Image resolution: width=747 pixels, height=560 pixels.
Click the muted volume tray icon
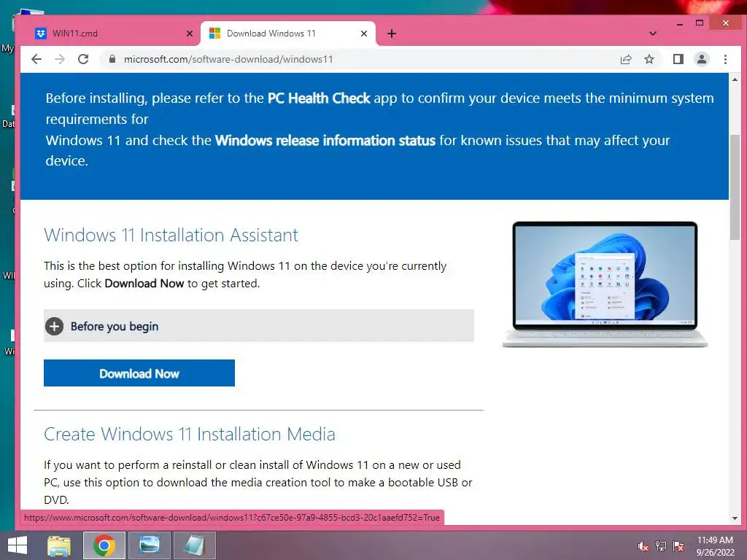[643, 546]
